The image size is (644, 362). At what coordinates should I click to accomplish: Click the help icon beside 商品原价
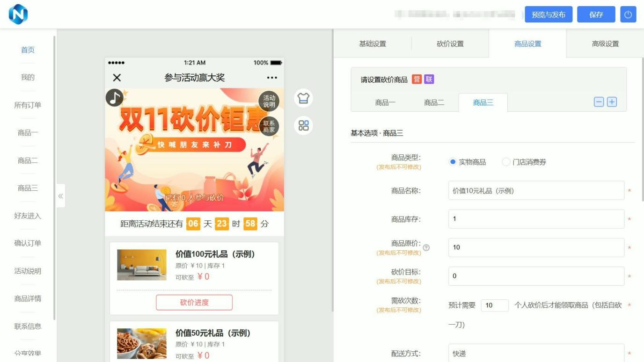click(x=426, y=248)
